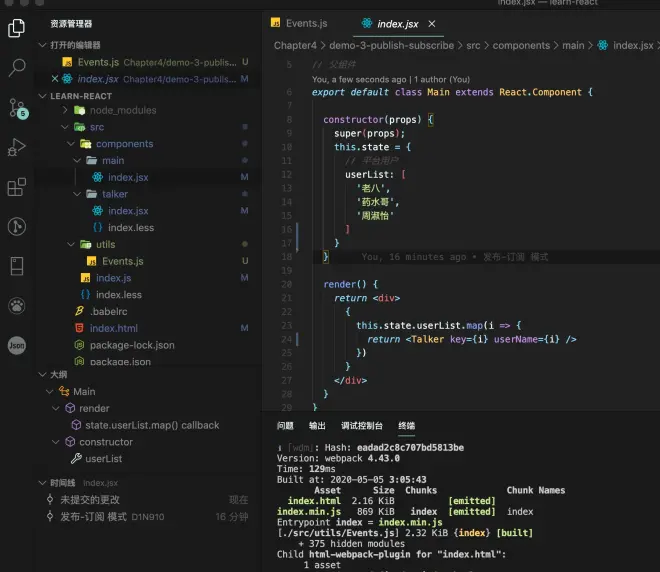Screen dimensions: 660x572
Task: Click the explorer panel title
Action: coord(71,24)
